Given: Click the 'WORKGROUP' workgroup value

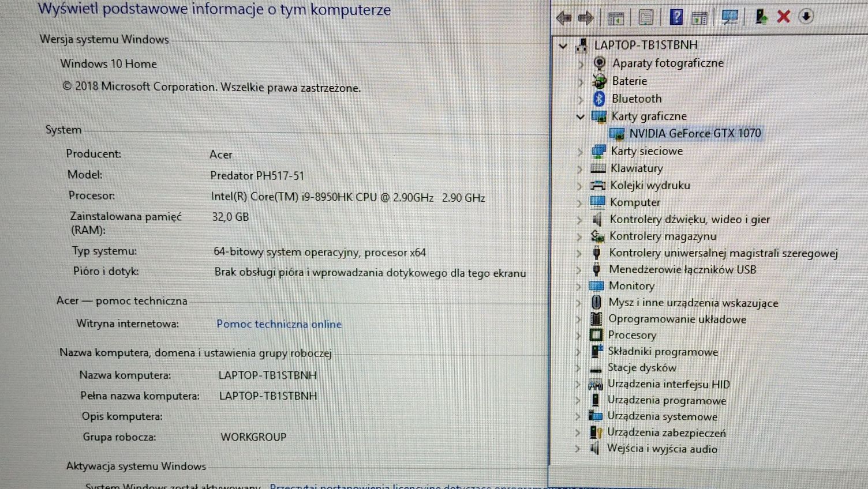Looking at the screenshot, I should tap(253, 437).
